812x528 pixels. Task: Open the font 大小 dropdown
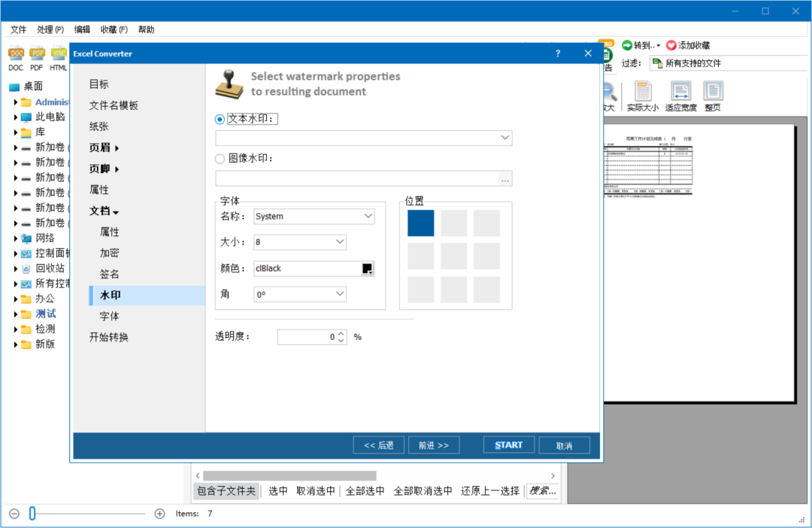coord(340,242)
